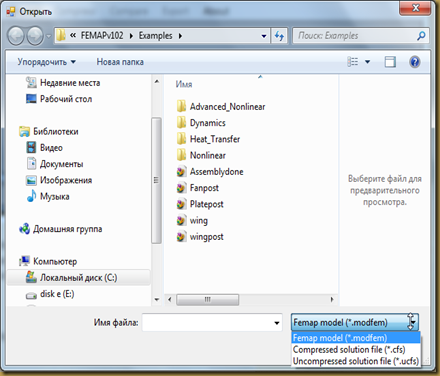The height and width of the screenshot is (376, 440).
Task: Expand the arrow after FEMAPv102 breadcrumb
Action: coord(131,36)
